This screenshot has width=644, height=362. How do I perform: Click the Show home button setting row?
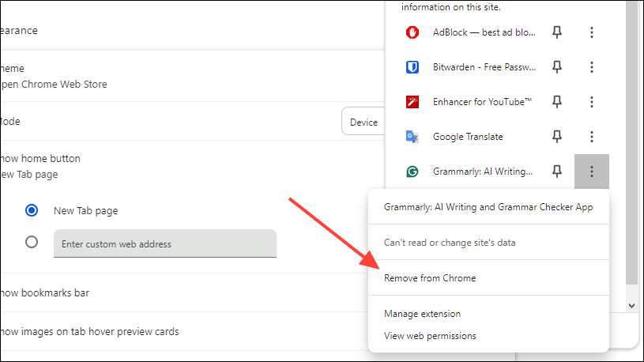(192, 167)
